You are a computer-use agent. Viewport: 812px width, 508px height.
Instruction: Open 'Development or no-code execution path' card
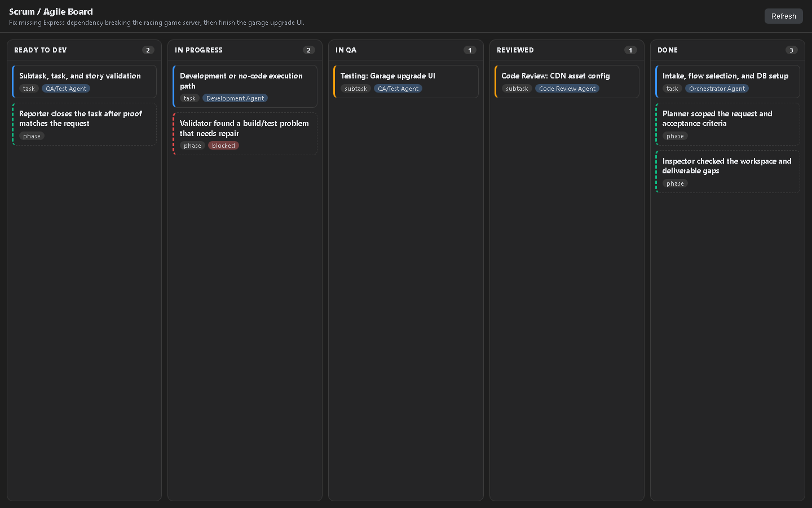coord(245,86)
